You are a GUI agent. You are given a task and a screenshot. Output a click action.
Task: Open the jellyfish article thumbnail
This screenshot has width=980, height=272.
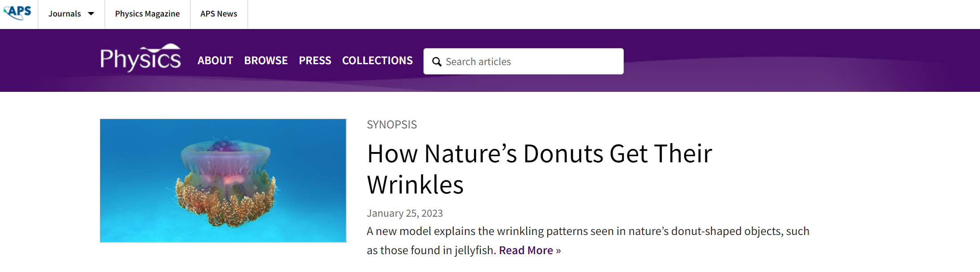click(x=223, y=181)
